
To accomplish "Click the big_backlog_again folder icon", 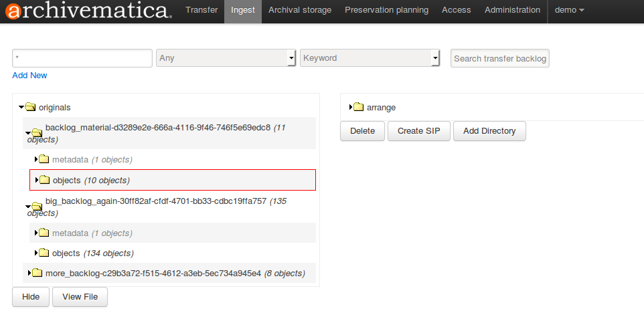I will pos(37,206).
